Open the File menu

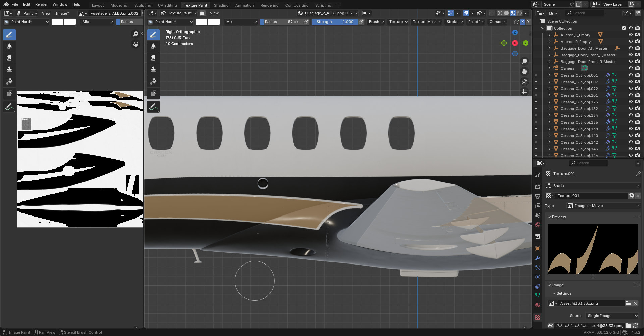[x=15, y=4]
